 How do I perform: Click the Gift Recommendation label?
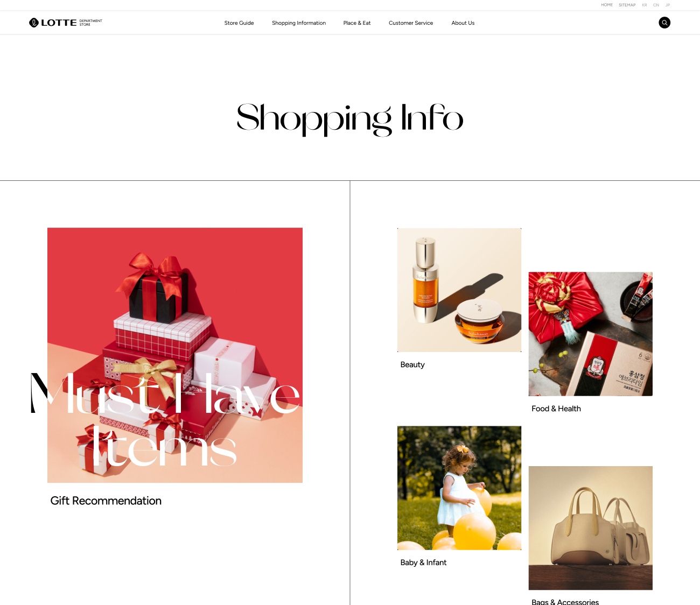point(106,501)
